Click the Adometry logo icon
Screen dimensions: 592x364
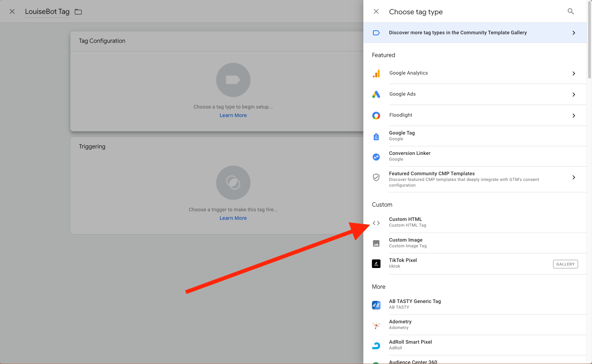376,325
